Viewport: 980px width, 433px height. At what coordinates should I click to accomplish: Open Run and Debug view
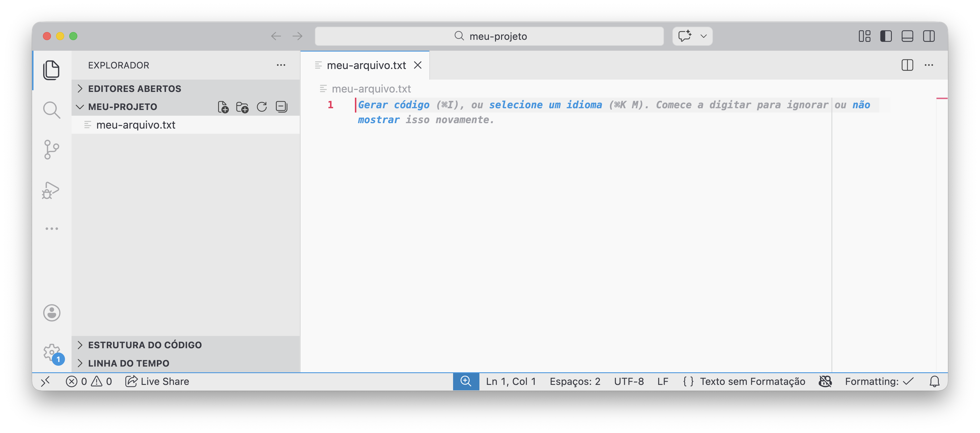click(51, 190)
